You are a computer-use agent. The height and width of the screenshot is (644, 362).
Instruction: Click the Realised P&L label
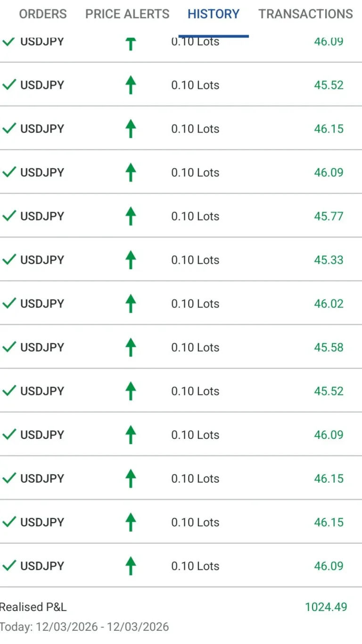coord(33,607)
